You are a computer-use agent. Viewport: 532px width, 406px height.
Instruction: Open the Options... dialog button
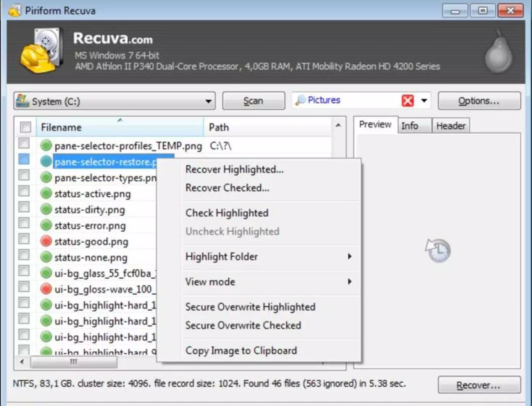(x=479, y=101)
